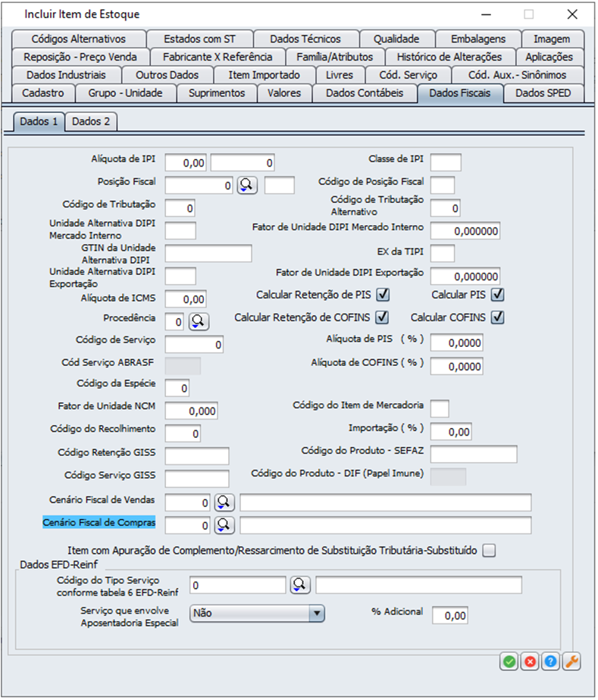Screen dimensions: 598x700
Task: Click the Alíquota de ICMS field
Action: [x=185, y=299]
